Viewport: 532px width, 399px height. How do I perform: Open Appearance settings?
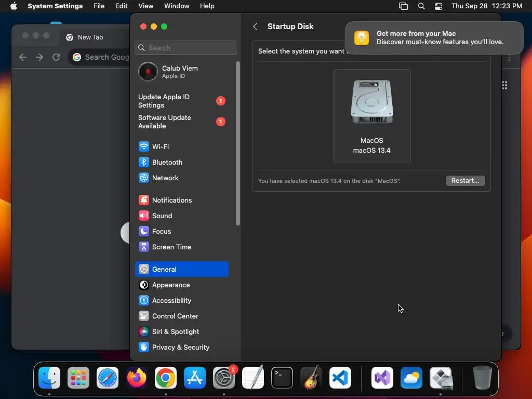pyautogui.click(x=182, y=285)
